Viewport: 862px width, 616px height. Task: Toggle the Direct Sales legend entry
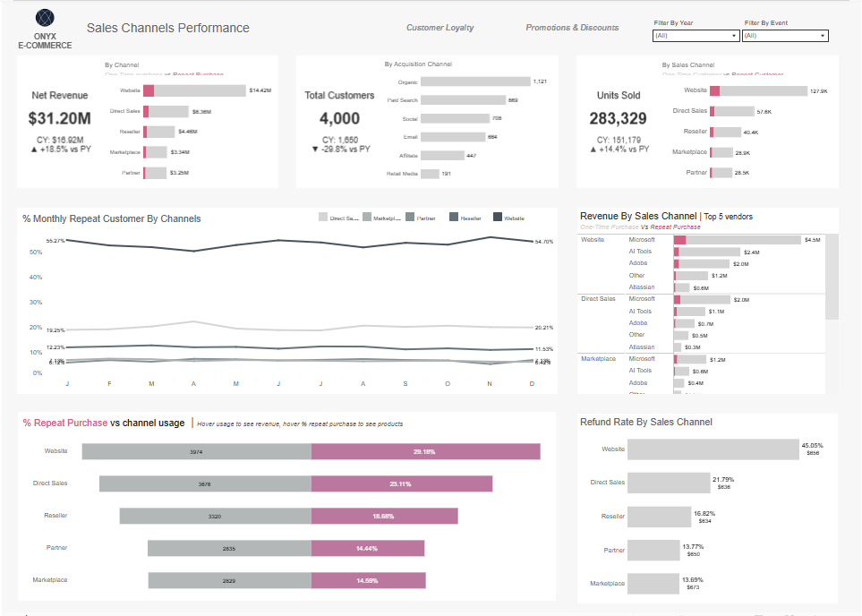click(324, 218)
